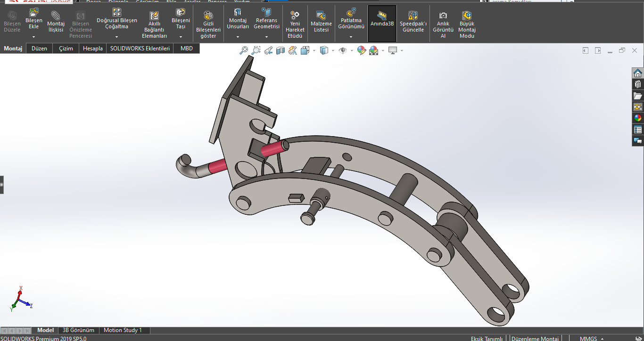Open the View Settings dropdown arrow
The width and height of the screenshot is (644, 341).
(x=402, y=50)
